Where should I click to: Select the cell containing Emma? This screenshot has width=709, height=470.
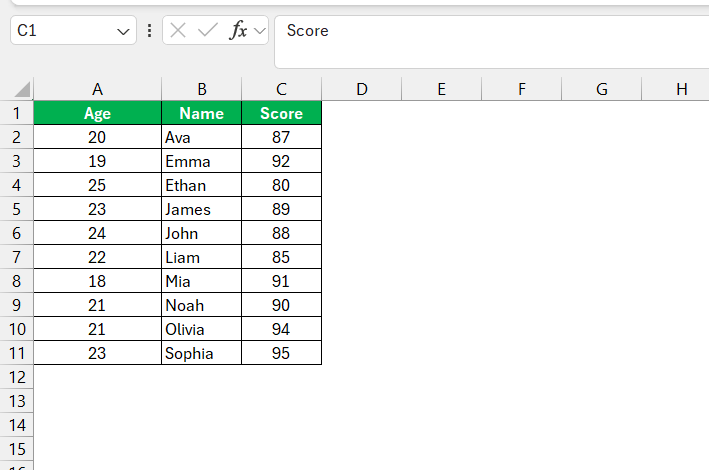coord(202,161)
